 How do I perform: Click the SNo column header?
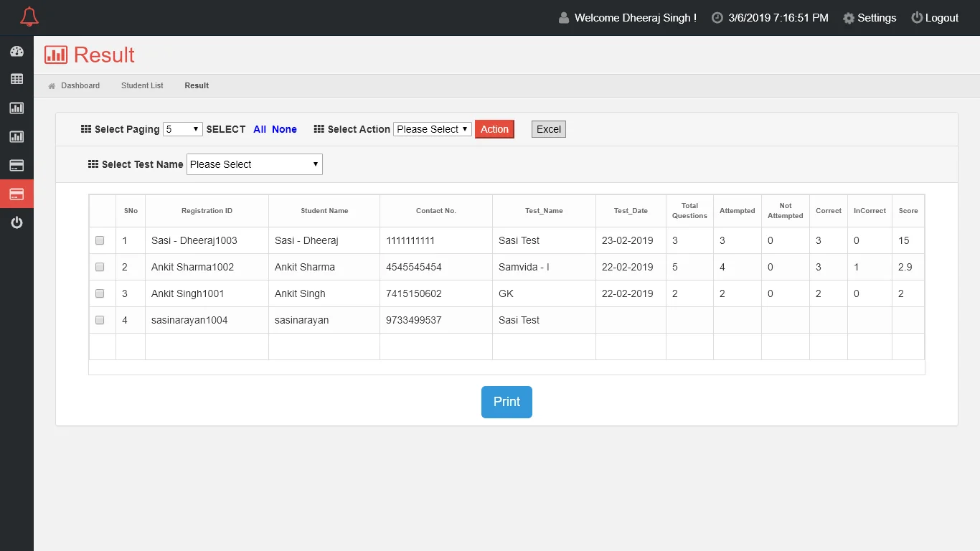pyautogui.click(x=131, y=211)
